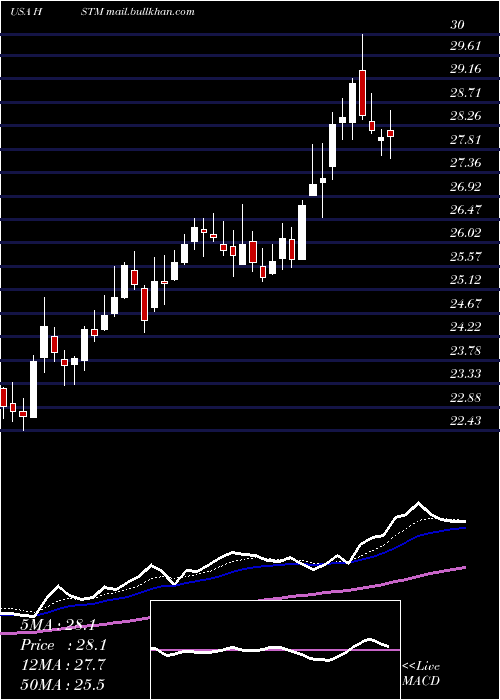Click the 29.61 price axis label
The height and width of the screenshot is (700, 500).
(x=466, y=46)
